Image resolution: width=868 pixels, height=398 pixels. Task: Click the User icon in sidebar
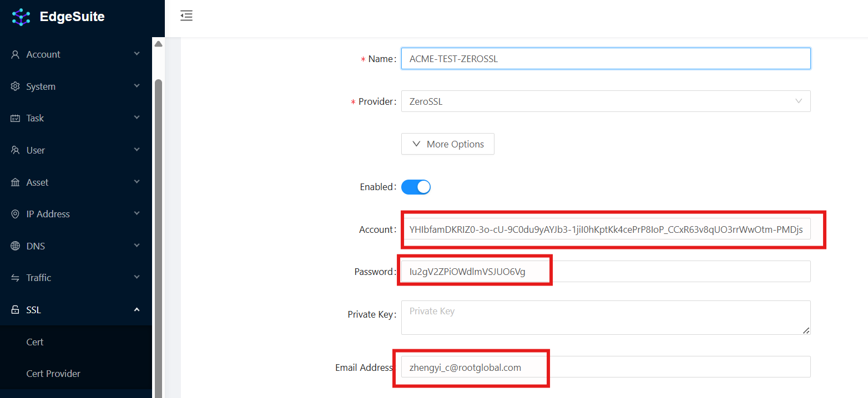click(x=16, y=150)
